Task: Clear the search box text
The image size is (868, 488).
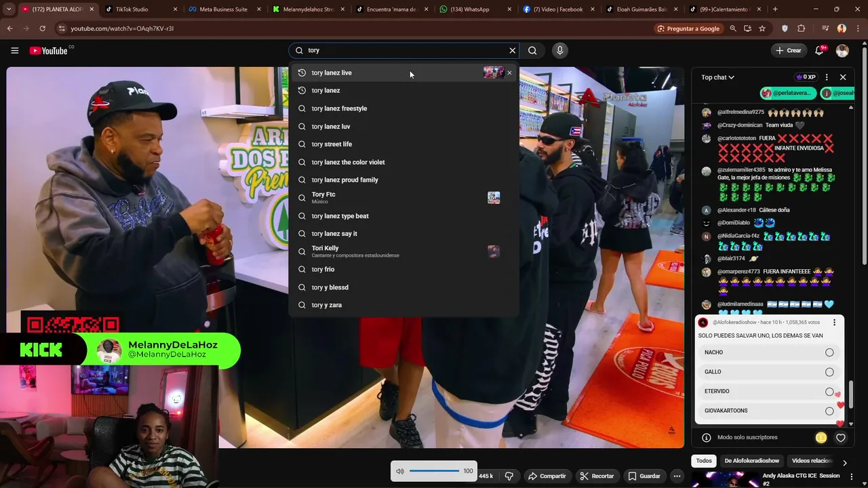Action: pos(513,50)
